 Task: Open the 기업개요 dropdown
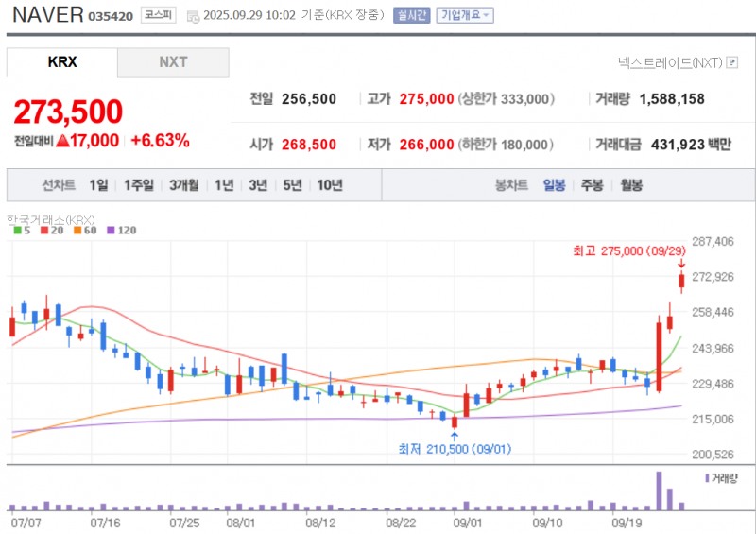[x=463, y=16]
